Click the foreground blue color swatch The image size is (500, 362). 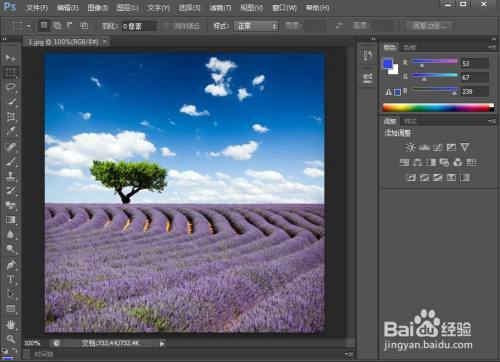[x=388, y=64]
